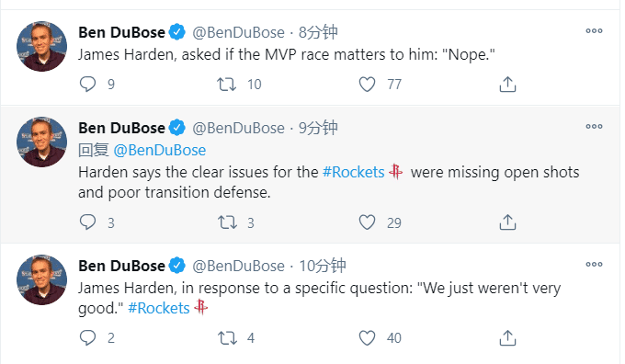This screenshot has width=625, height=364.
Task: Reply to the "weren't very good" tweet
Action: pyautogui.click(x=87, y=337)
